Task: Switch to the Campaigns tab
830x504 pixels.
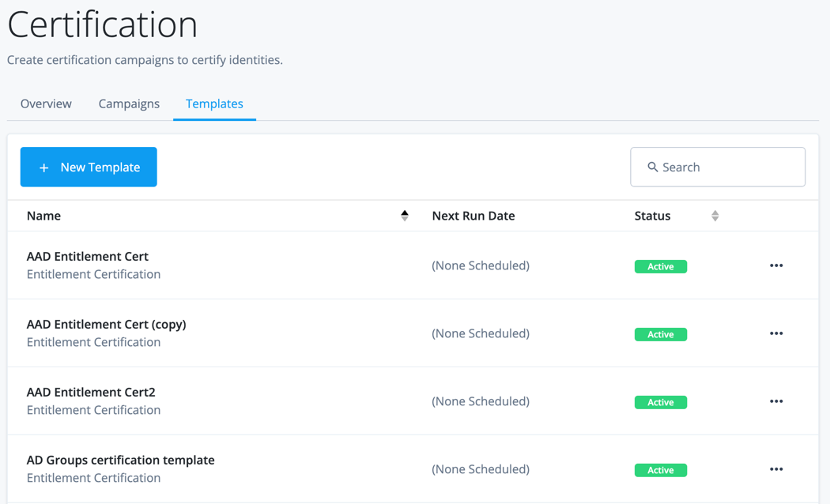Action: 129,104
